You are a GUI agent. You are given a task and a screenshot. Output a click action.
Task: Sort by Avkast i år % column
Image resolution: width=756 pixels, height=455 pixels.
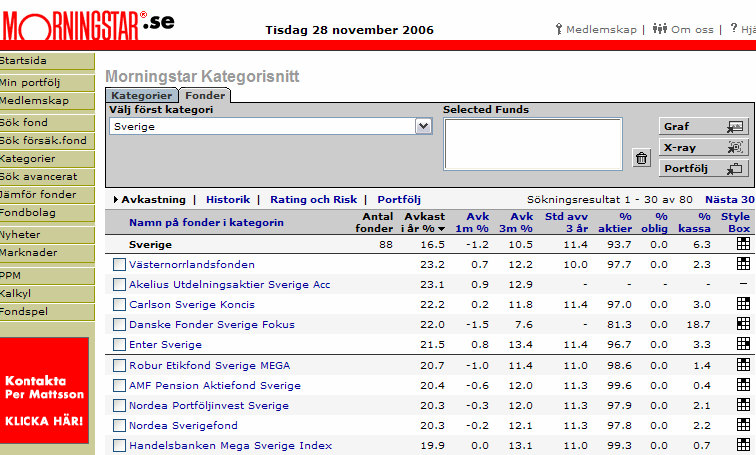[x=423, y=222]
